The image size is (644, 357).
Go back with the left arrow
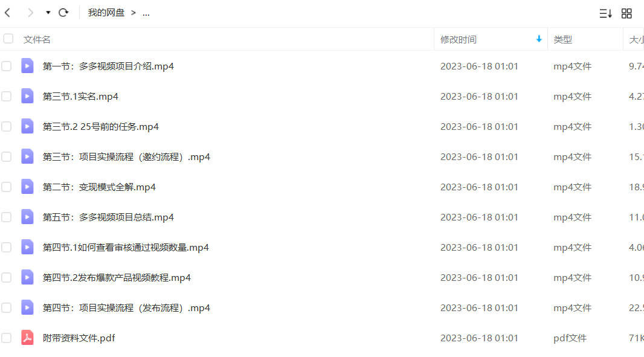(7, 13)
